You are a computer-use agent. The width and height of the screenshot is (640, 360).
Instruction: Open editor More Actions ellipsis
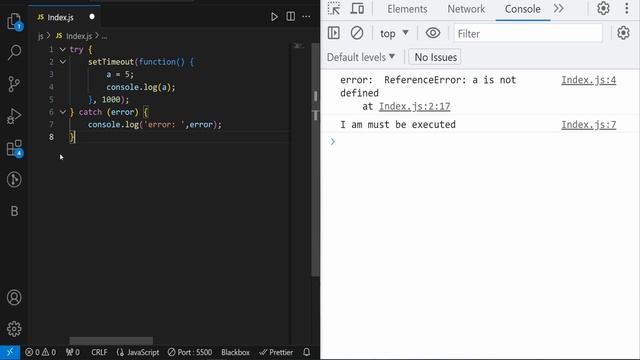tap(306, 17)
